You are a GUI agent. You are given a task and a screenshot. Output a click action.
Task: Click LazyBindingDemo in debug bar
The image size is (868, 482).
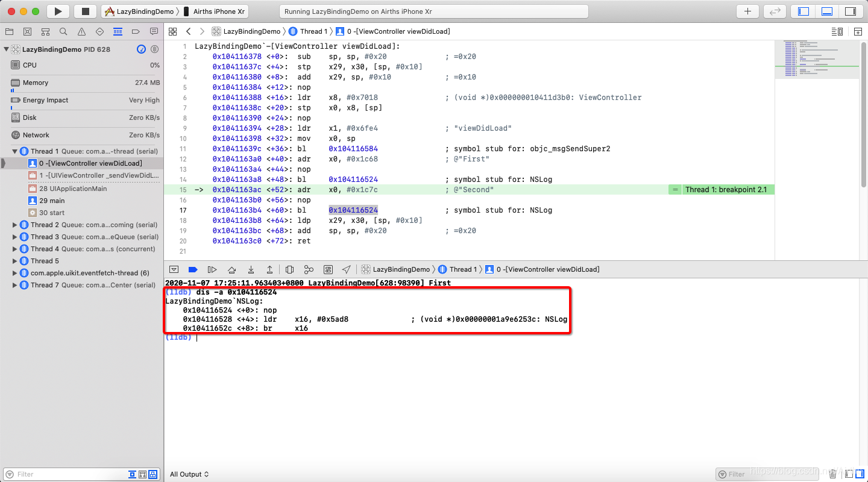click(x=396, y=269)
